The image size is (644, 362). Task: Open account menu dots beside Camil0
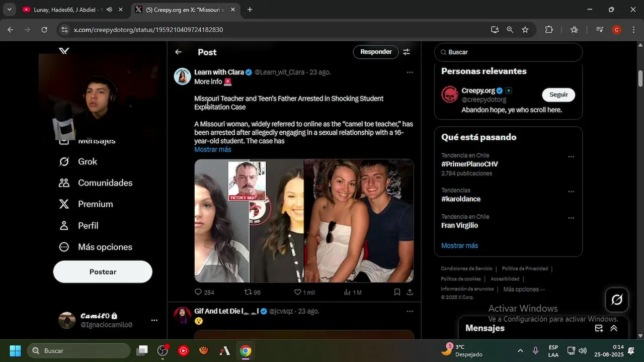click(154, 320)
